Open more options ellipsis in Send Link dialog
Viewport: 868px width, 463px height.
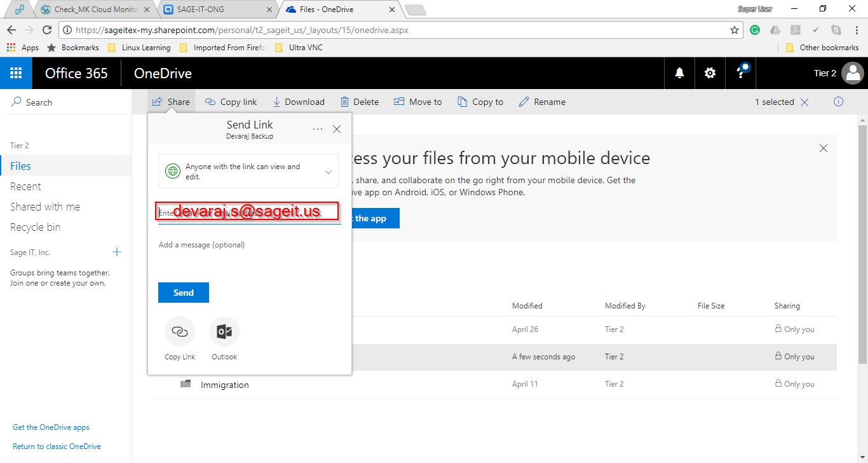click(x=318, y=129)
